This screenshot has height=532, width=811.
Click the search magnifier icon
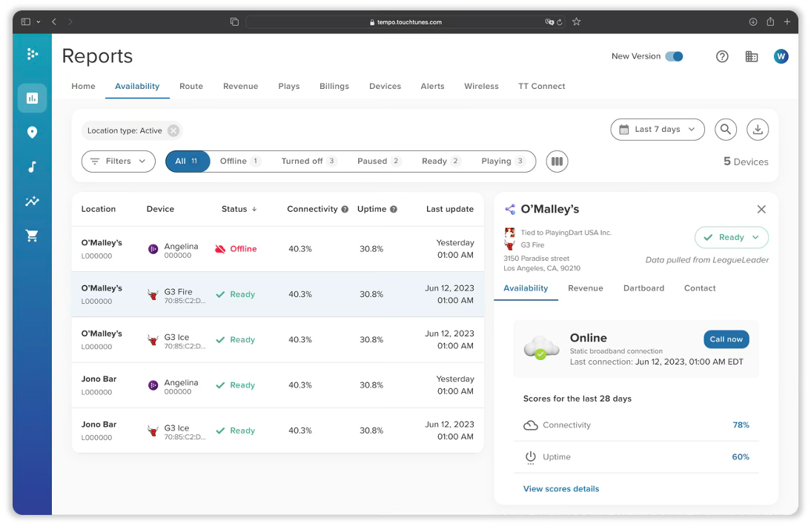(x=726, y=130)
